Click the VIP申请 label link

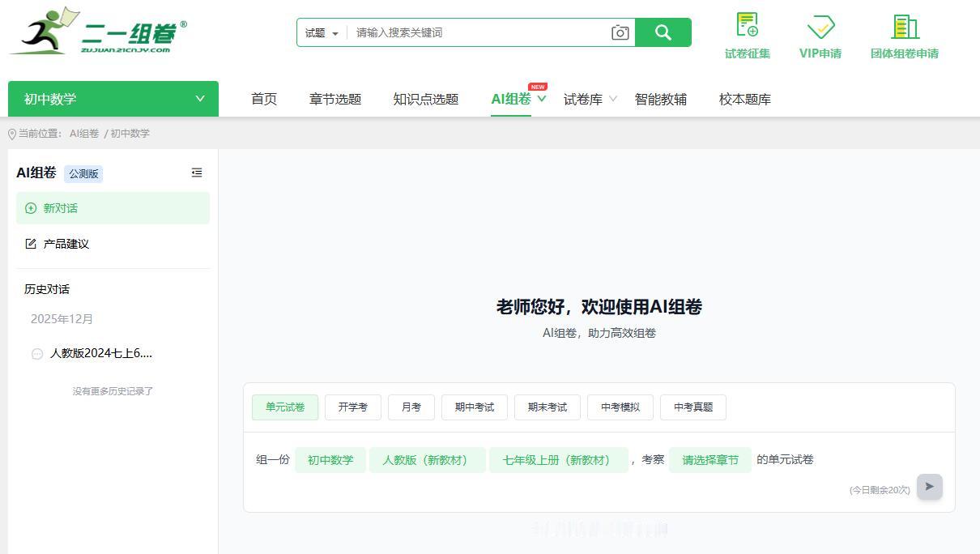[820, 53]
